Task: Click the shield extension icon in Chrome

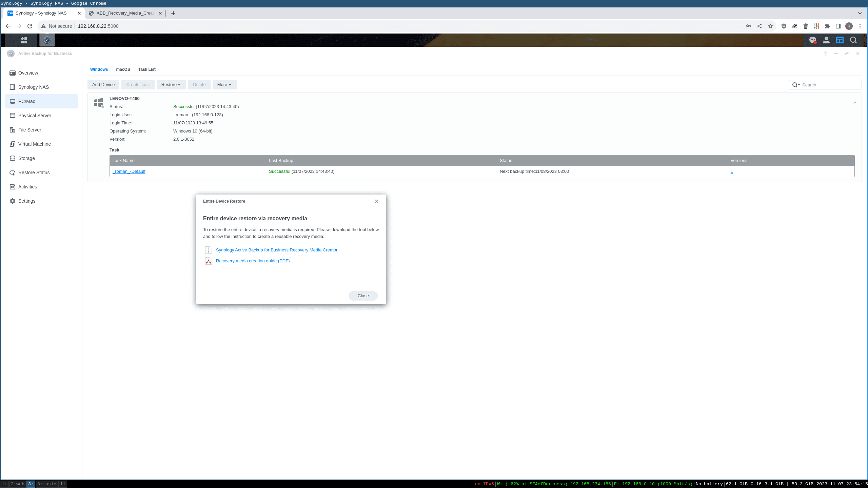Action: [x=784, y=26]
